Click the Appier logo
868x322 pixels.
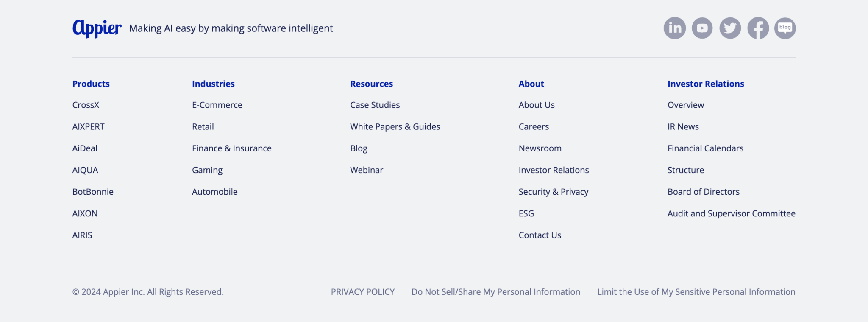click(x=97, y=28)
